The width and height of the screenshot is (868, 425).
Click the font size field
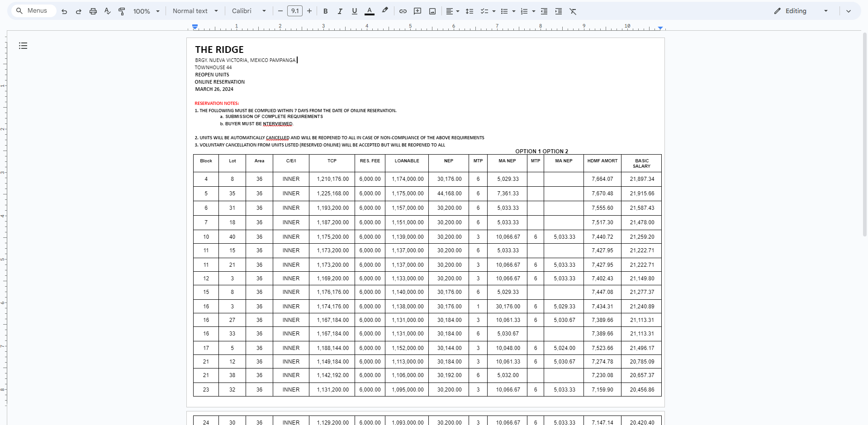(x=295, y=11)
